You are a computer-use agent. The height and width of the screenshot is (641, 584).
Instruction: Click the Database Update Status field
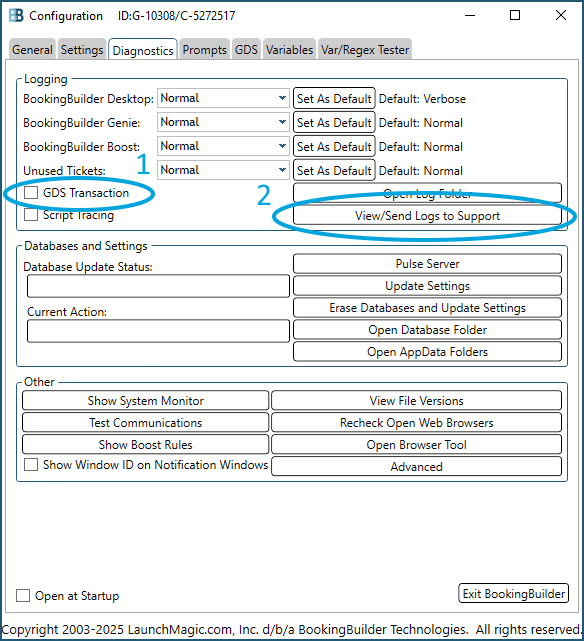click(158, 286)
